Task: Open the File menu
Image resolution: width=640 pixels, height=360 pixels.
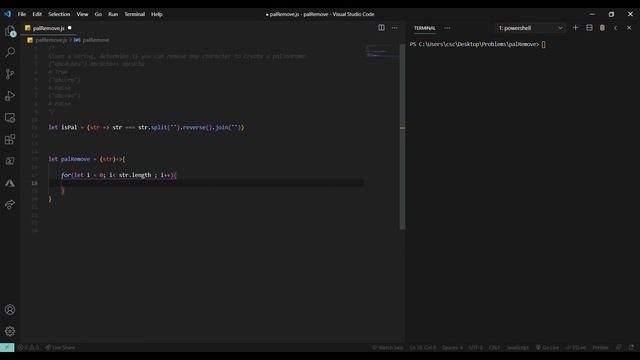Action: (22, 14)
